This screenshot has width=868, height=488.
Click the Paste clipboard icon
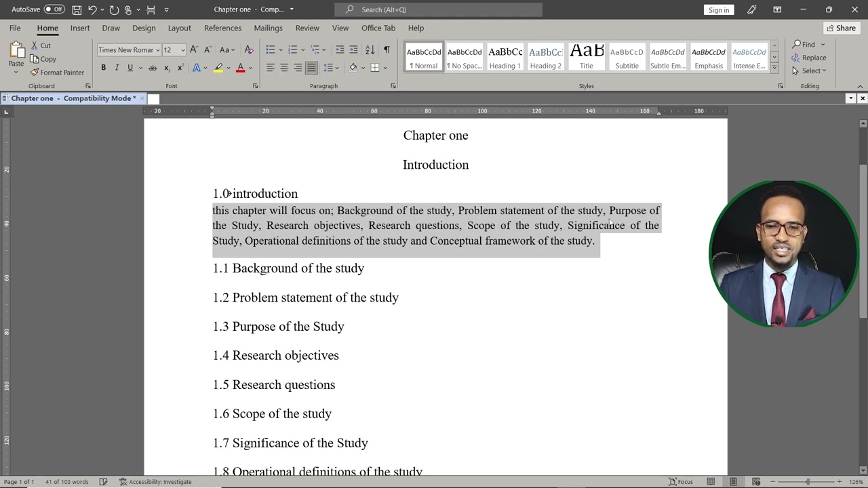16,50
